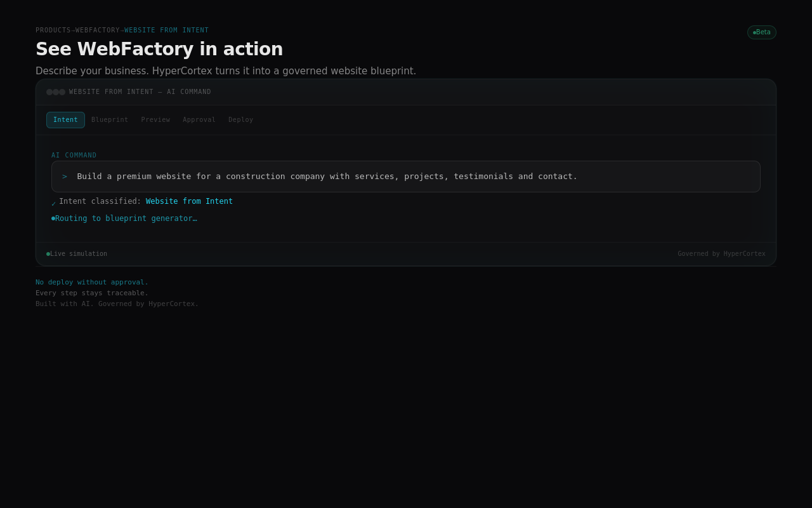This screenshot has width=812, height=508.
Task: Click the WEBFACTORY breadcrumb
Action: pos(98,30)
